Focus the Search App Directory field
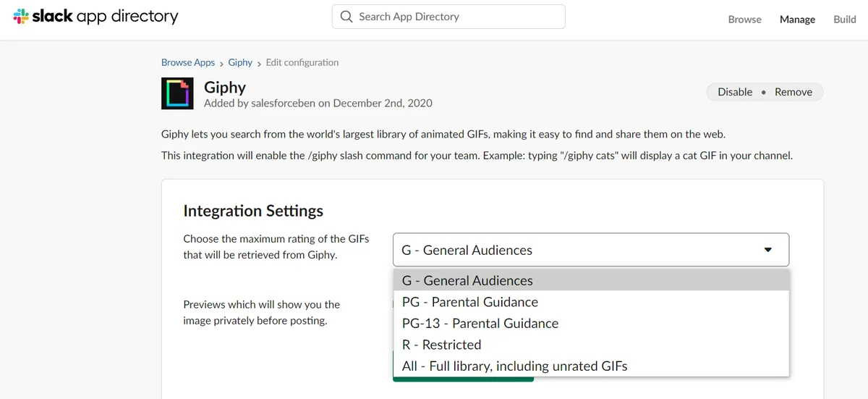 [x=448, y=17]
